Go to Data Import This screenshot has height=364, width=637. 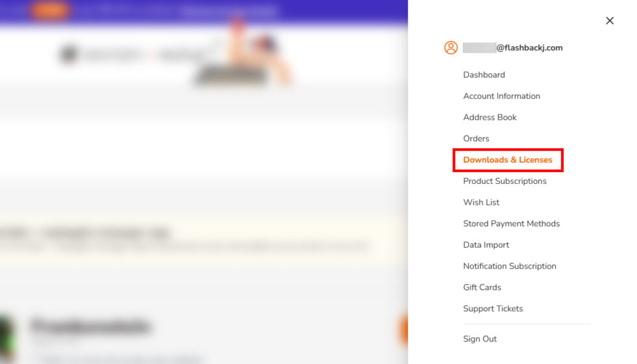pyautogui.click(x=486, y=245)
